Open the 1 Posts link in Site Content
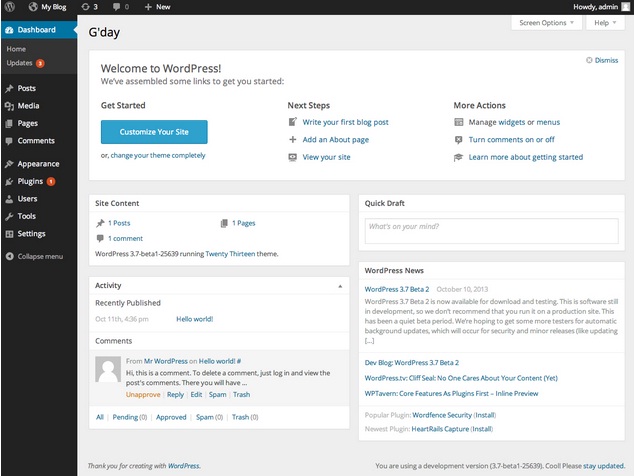 119,223
